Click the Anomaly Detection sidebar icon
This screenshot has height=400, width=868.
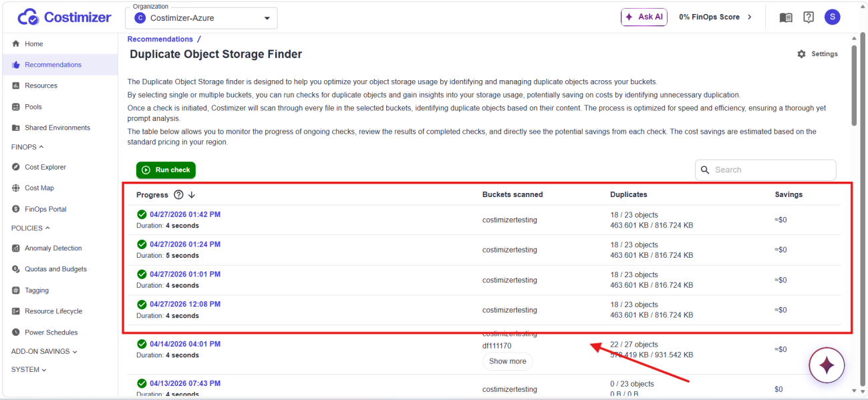click(16, 248)
